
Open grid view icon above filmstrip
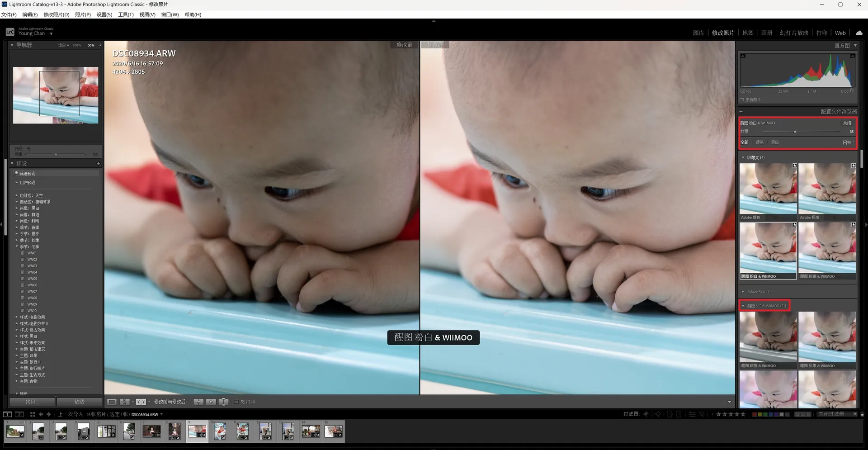tap(33, 414)
